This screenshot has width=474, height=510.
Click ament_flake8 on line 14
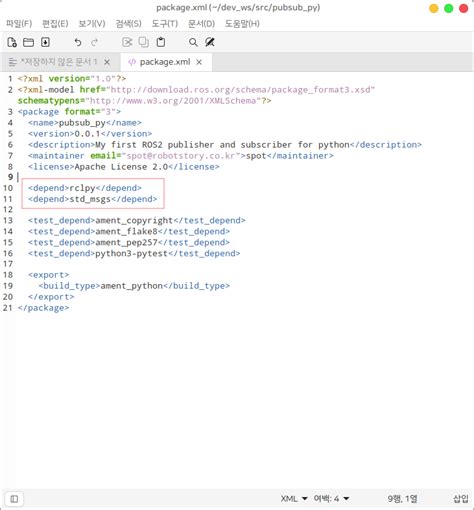pos(126,231)
